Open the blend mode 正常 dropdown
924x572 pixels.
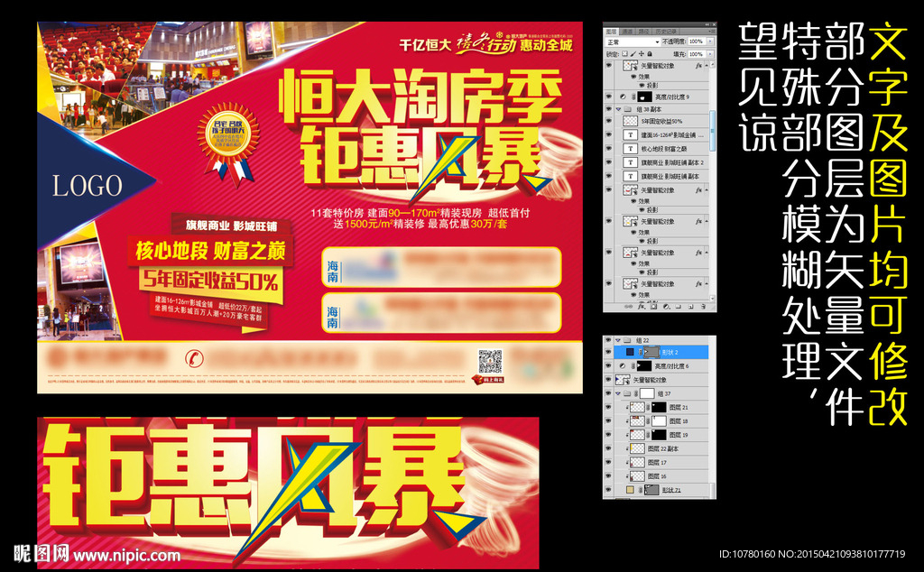tap(633, 42)
